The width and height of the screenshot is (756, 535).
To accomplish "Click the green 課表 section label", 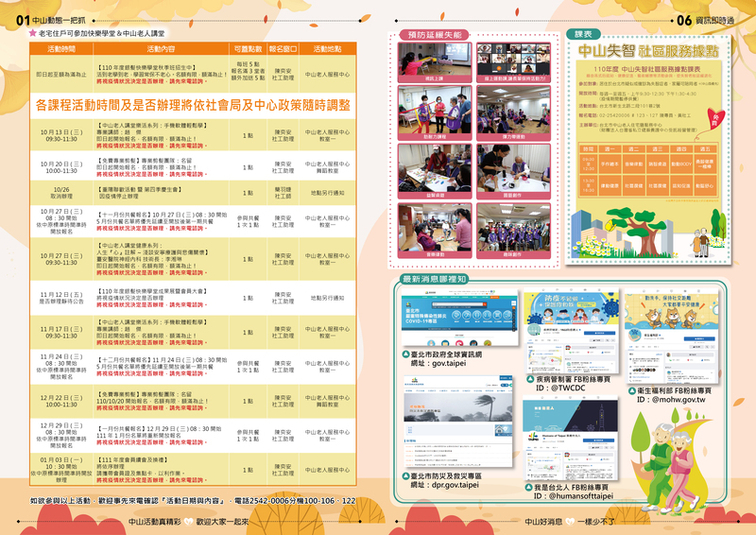I will point(585,34).
